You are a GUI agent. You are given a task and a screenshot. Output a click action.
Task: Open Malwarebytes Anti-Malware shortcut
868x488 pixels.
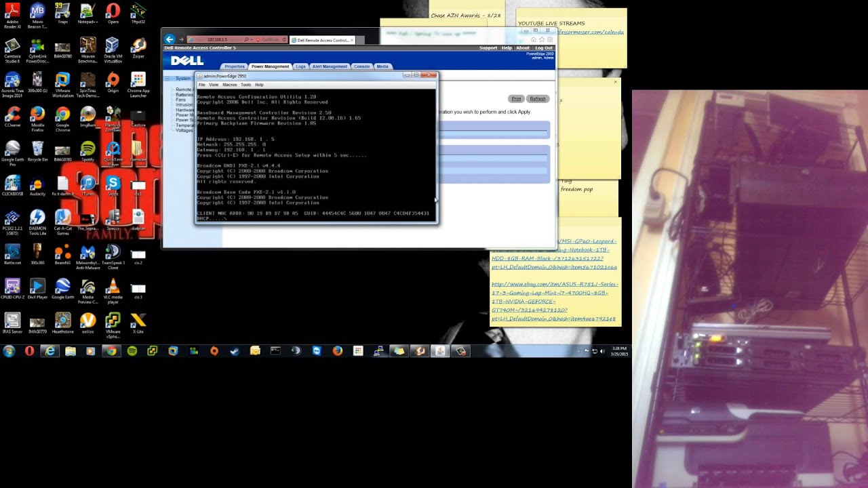click(87, 256)
